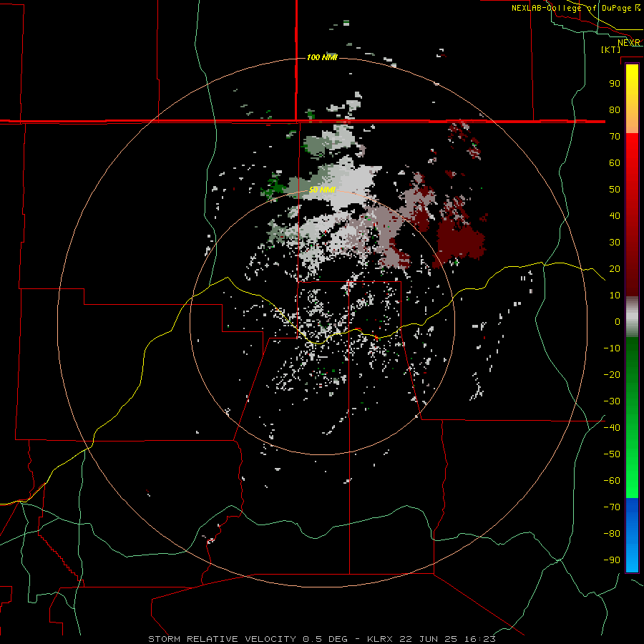Select the -10 scale value
The width and height of the screenshot is (644, 644).
[612, 348]
